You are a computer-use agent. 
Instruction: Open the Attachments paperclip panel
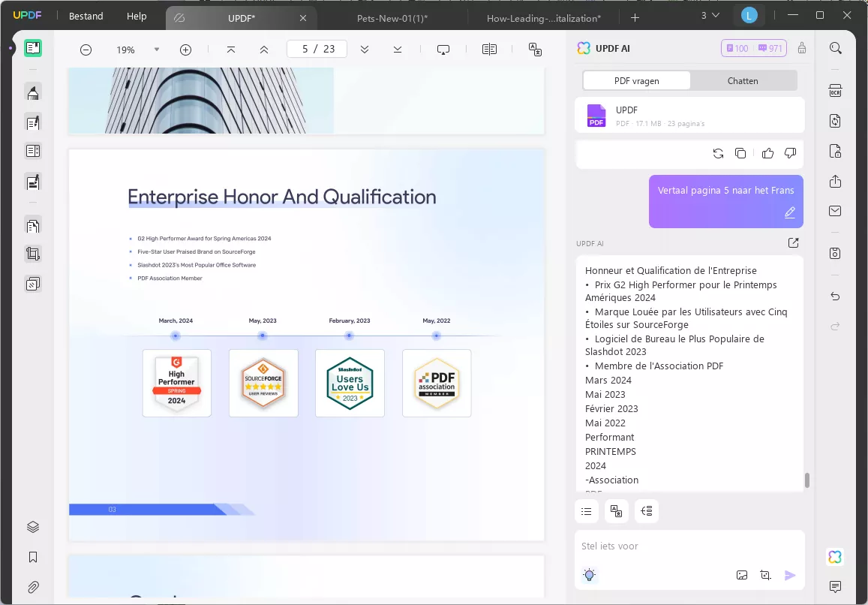click(33, 587)
